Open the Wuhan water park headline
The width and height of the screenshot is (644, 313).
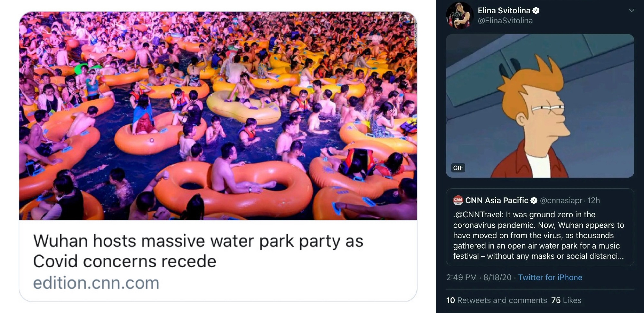pos(198,251)
